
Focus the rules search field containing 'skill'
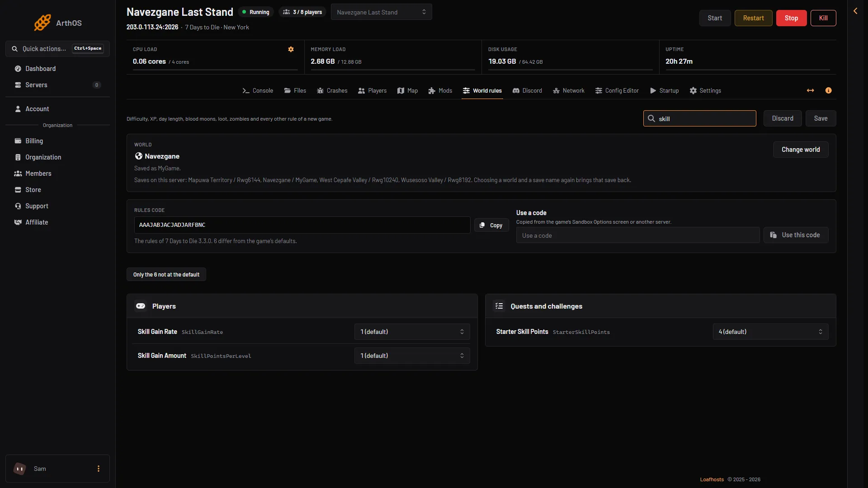pyautogui.click(x=699, y=118)
